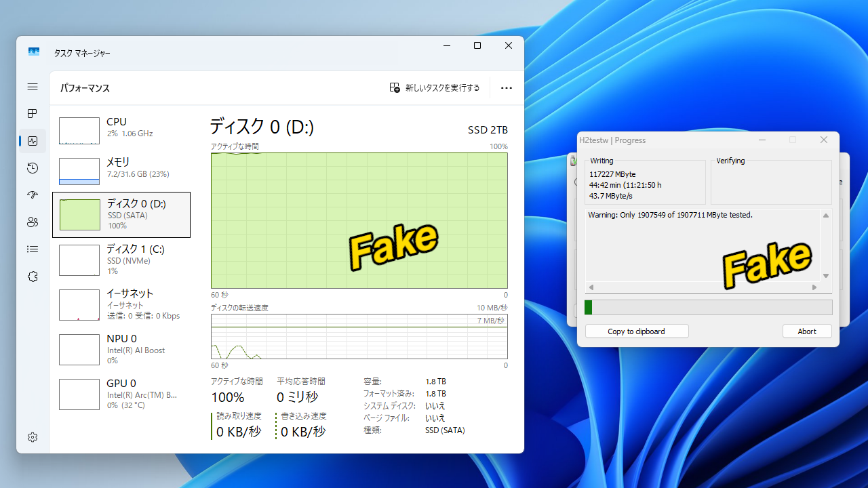Screen dimensions: 868x488
Task: Click the Ethernet mini graph thumbnail
Action: pyautogui.click(x=79, y=305)
